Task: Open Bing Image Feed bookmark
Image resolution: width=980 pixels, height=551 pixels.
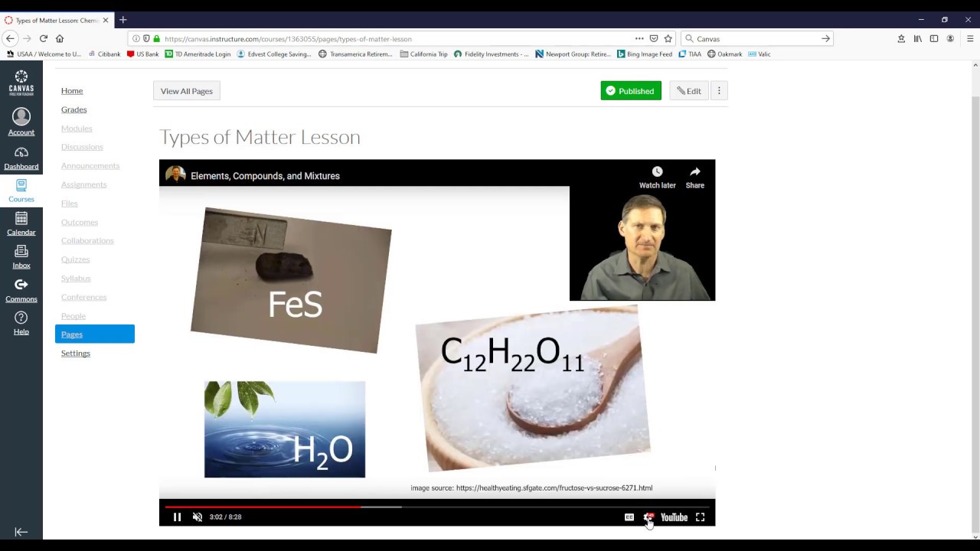Action: [x=645, y=54]
